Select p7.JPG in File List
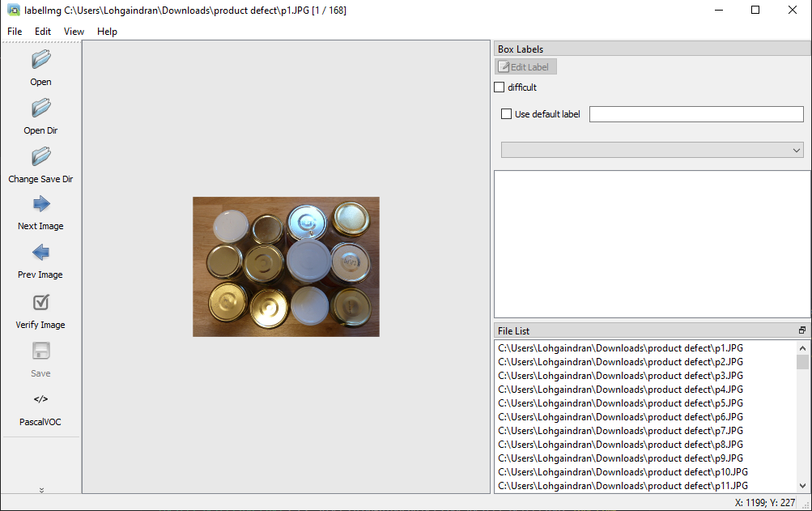 coord(620,431)
